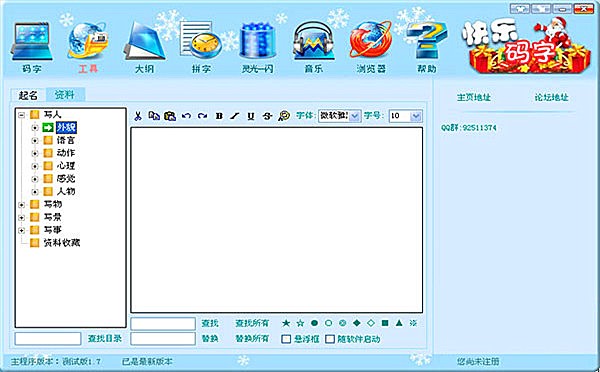This screenshot has width=600, height=372.
Task: Switch to the 资料 tab
Action: (65, 95)
